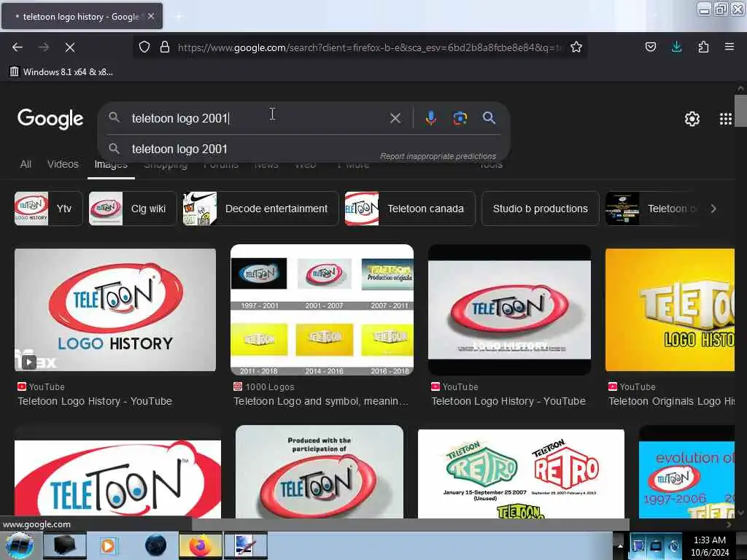Filter results with the Ytv chip
The width and height of the screenshot is (747, 560).
(48, 209)
